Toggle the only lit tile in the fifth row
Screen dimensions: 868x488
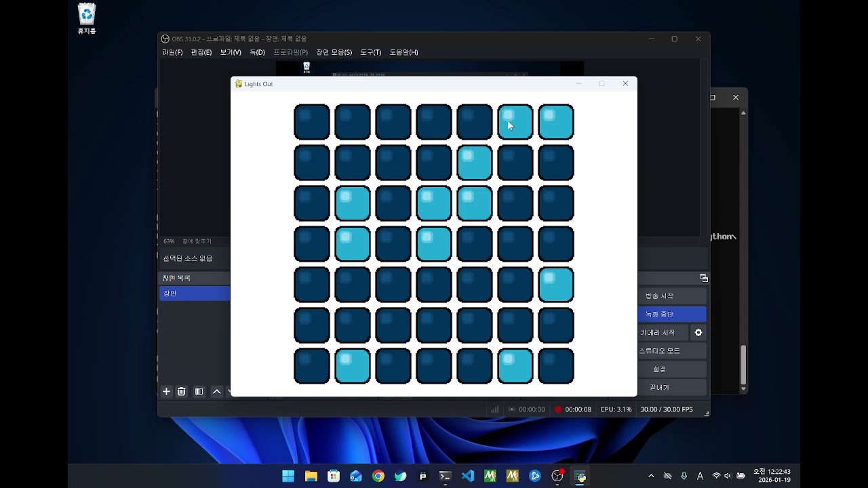pyautogui.click(x=556, y=285)
